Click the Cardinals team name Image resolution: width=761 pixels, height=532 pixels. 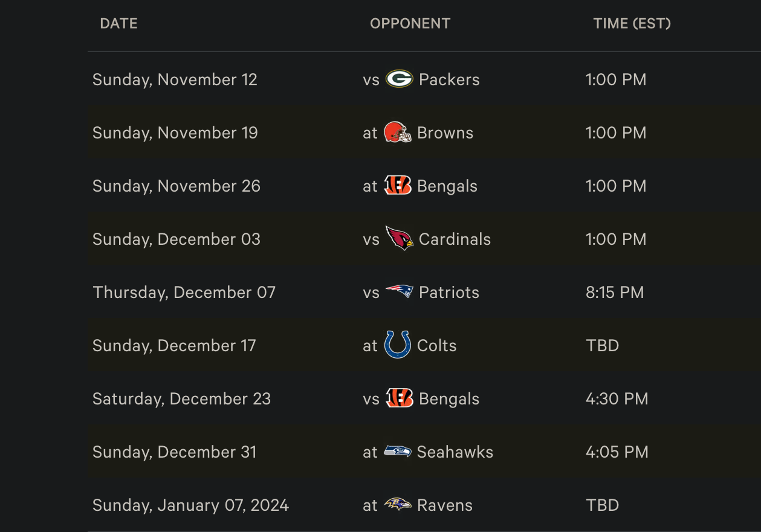point(455,239)
